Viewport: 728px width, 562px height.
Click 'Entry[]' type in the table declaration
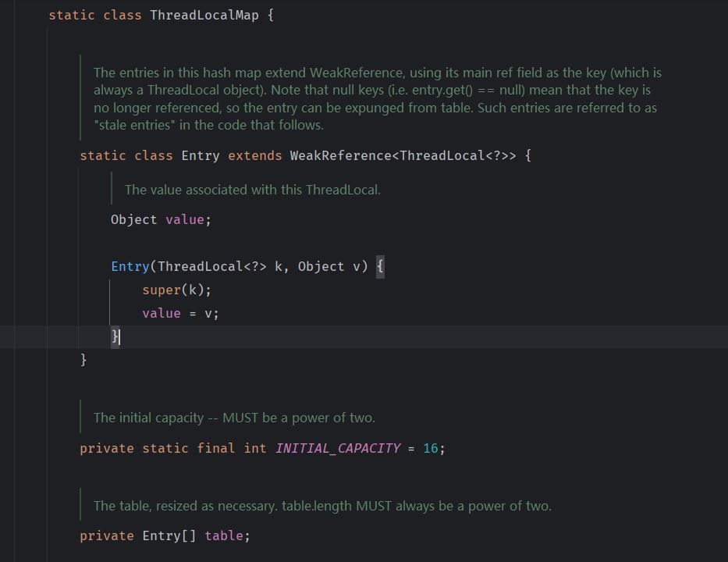click(x=169, y=535)
